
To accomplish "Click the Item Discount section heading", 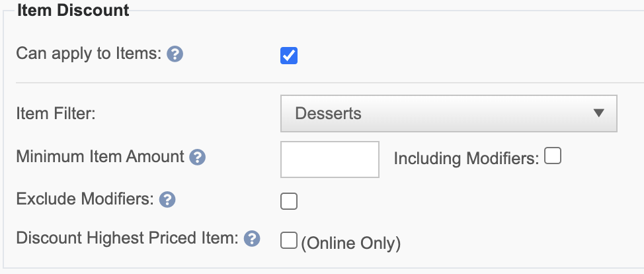I will tap(73, 10).
